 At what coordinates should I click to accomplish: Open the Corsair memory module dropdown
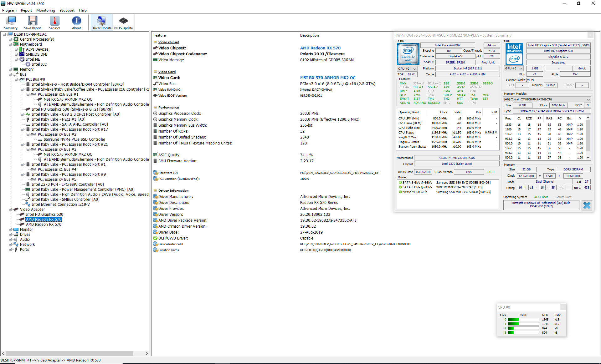(x=589, y=99)
